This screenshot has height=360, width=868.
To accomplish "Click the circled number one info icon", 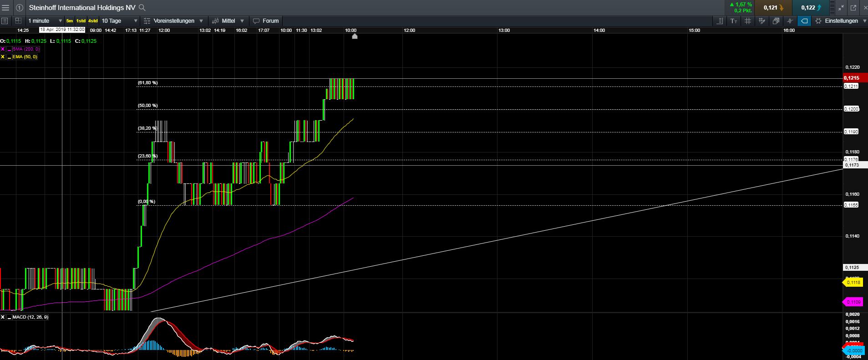I will 19,8.
